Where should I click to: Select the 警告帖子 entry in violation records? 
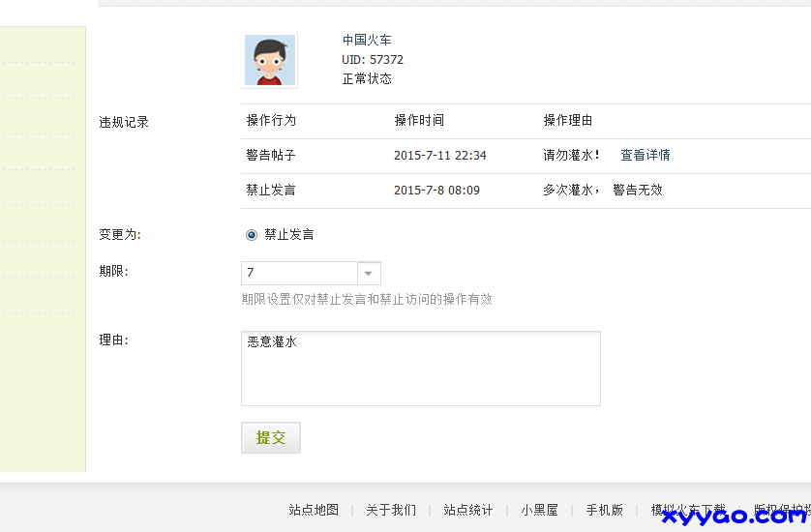click(x=271, y=155)
